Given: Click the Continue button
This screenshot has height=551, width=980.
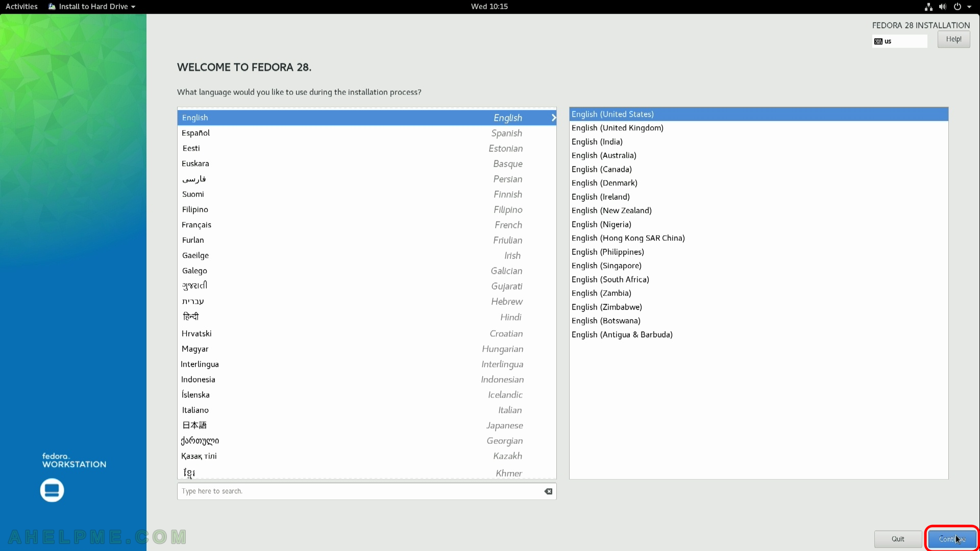Looking at the screenshot, I should tap(952, 539).
